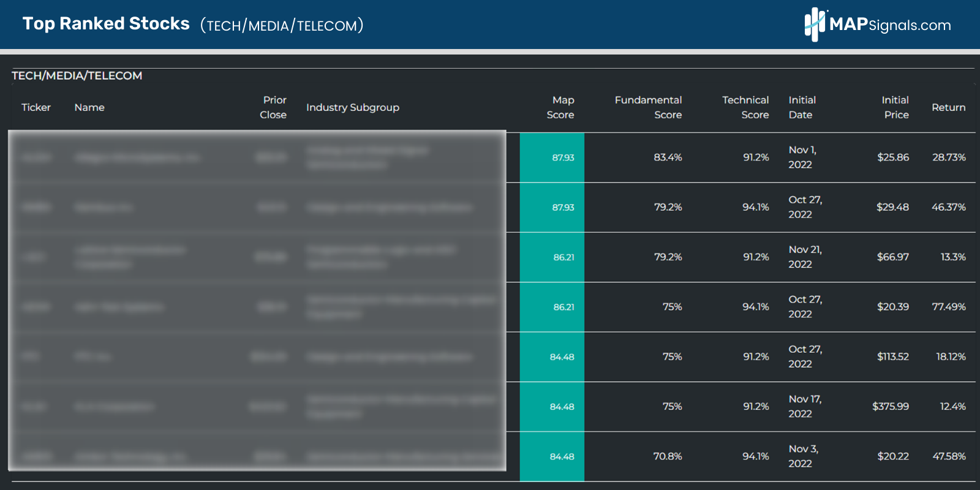
Task: Click the $20.39 initial price
Action: 893,307
